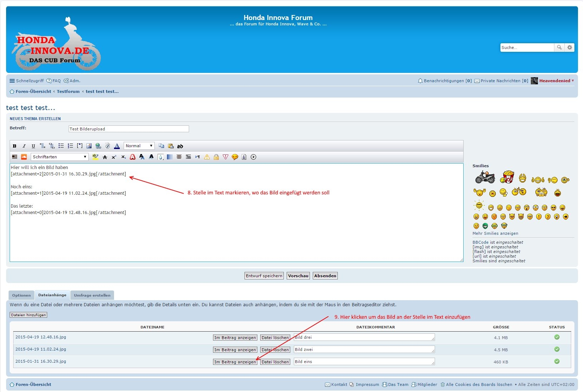The height and width of the screenshot is (392, 583).
Task: Click the italic text icon
Action: point(24,146)
